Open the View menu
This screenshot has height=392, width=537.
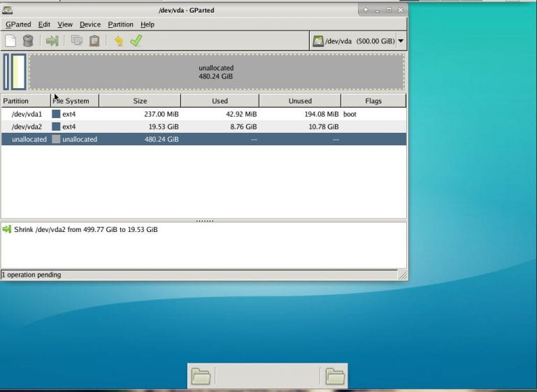click(x=65, y=24)
